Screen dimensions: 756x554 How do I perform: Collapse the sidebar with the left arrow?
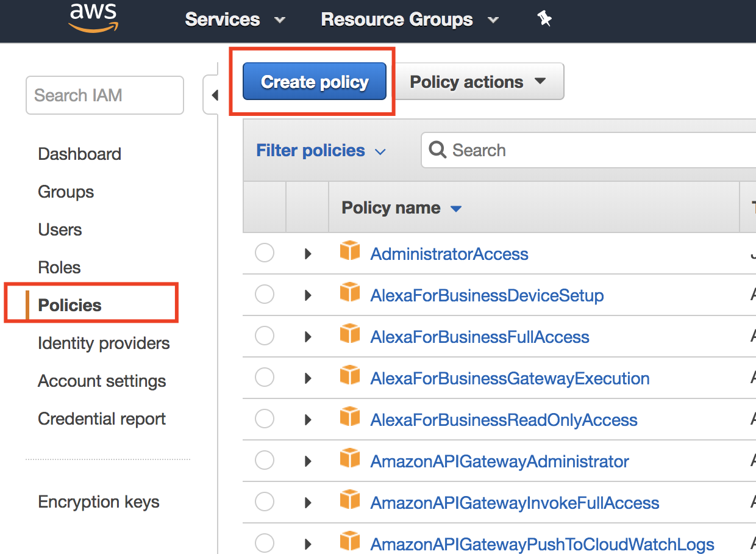(x=214, y=95)
